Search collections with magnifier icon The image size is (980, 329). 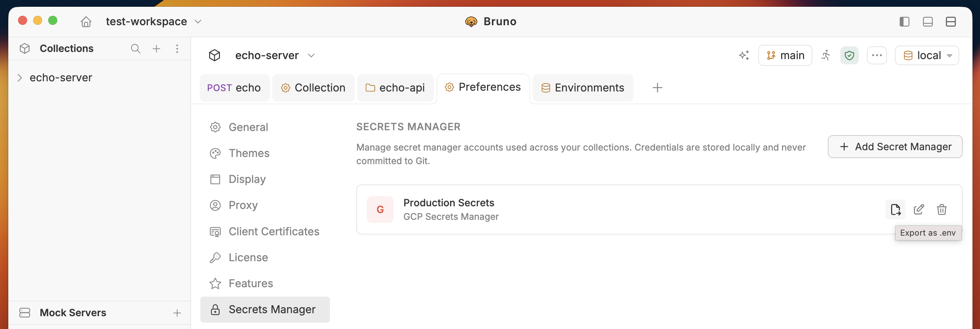[136, 49]
